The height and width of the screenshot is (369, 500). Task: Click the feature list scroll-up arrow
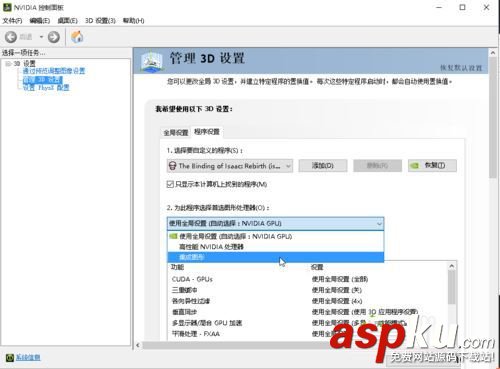[452, 266]
